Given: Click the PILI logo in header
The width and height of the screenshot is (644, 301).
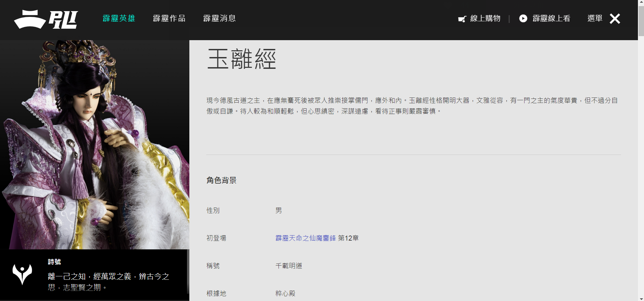Looking at the screenshot, I should coord(46,19).
